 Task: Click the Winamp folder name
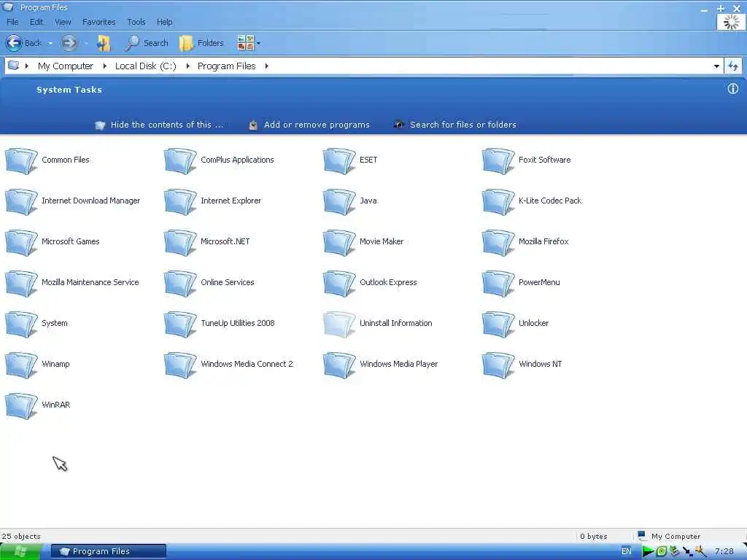coord(55,365)
